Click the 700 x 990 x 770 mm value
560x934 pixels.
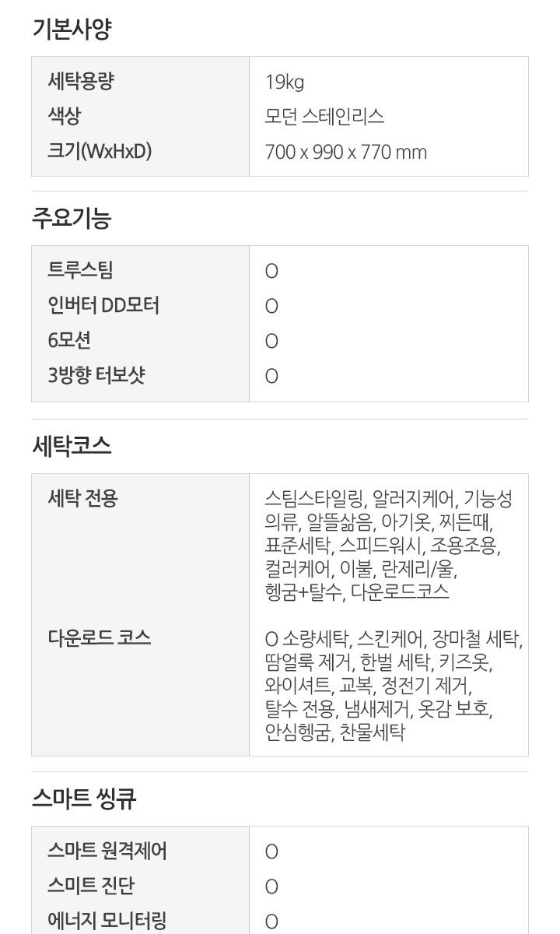(345, 152)
